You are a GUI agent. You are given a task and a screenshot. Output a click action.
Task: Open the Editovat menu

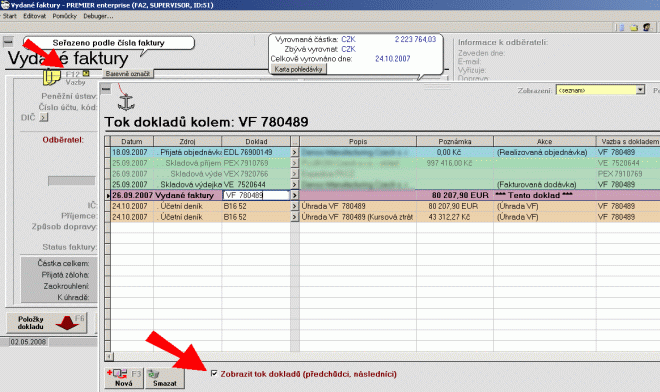pyautogui.click(x=35, y=16)
